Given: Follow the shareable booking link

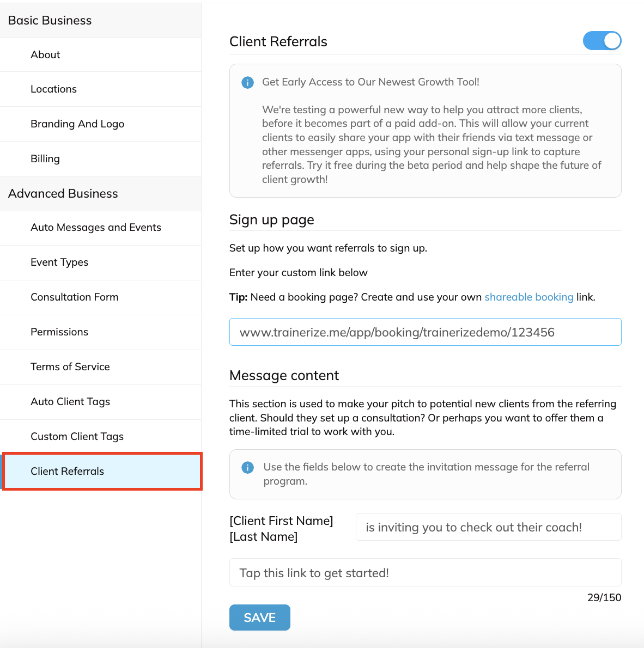Looking at the screenshot, I should 528,297.
